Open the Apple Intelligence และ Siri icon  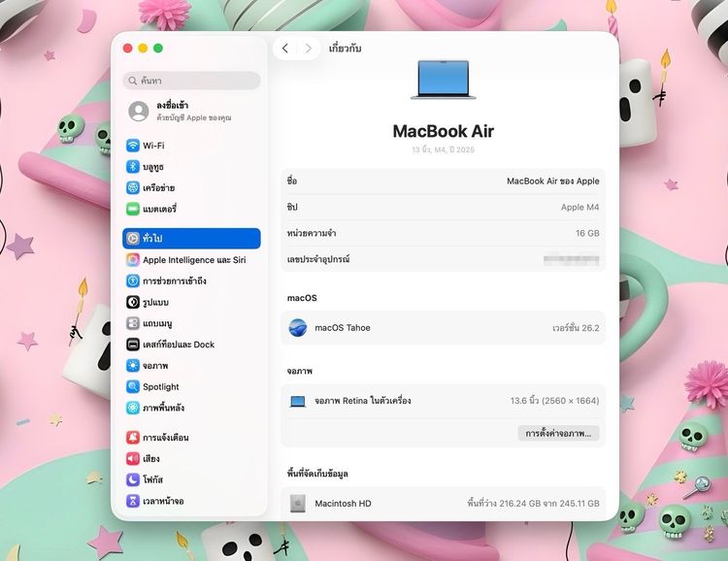coord(133,259)
